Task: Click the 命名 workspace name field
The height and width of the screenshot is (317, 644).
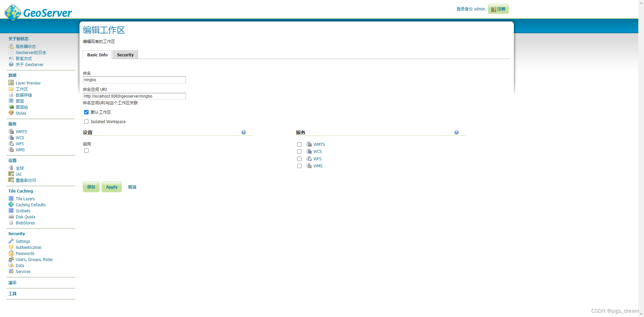Action: click(x=134, y=80)
